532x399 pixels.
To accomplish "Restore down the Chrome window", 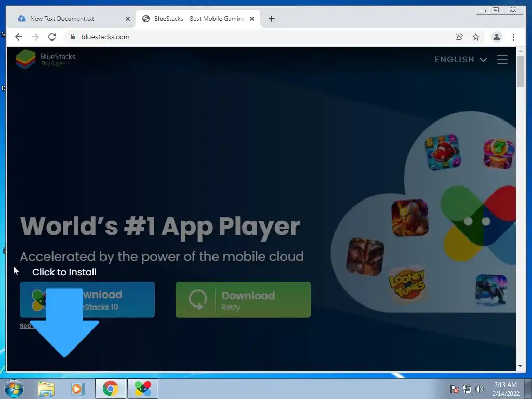I will pos(496,10).
